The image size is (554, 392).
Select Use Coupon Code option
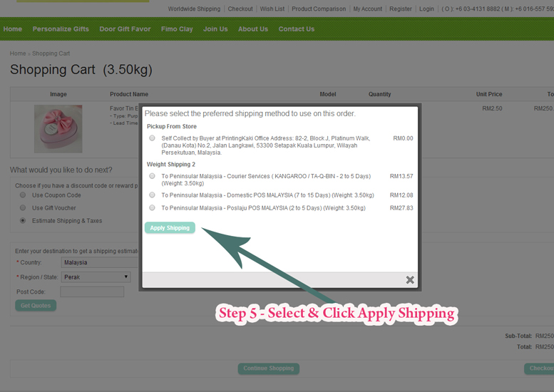23,195
